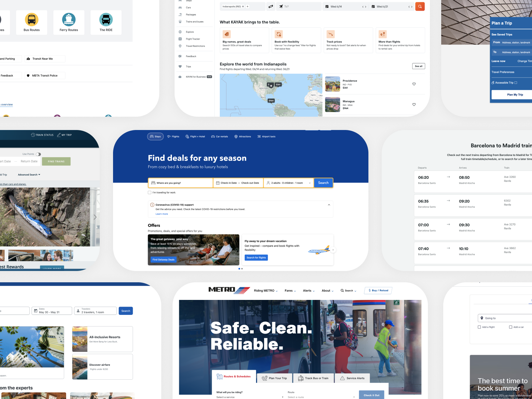Check the Add a car box
The width and height of the screenshot is (532, 399).
[511, 327]
